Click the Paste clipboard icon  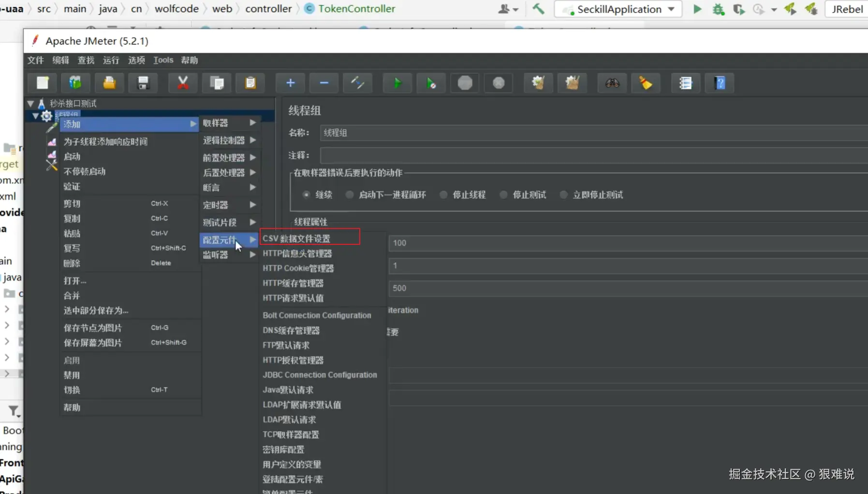point(250,83)
